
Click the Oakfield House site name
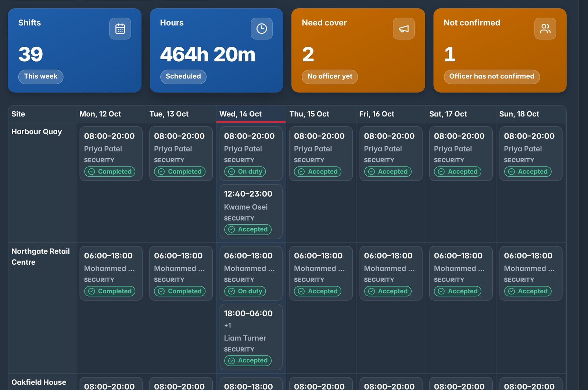[x=39, y=382]
